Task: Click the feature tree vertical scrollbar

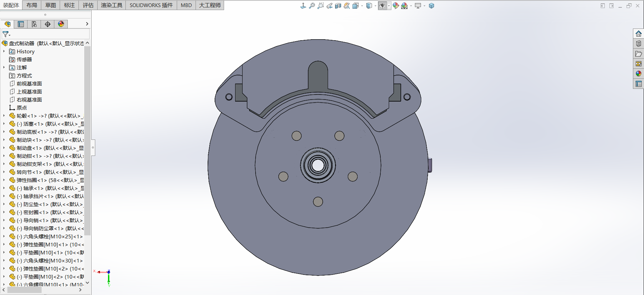Action: [x=88, y=141]
